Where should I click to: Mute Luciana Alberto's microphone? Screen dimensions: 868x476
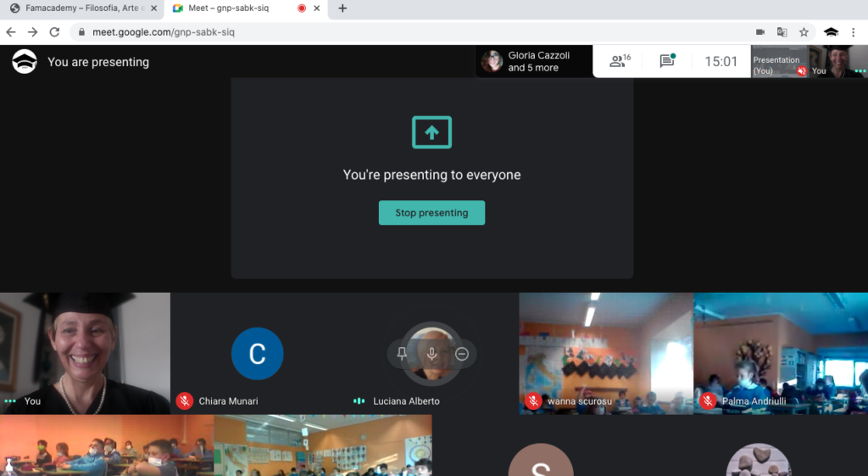coord(432,354)
